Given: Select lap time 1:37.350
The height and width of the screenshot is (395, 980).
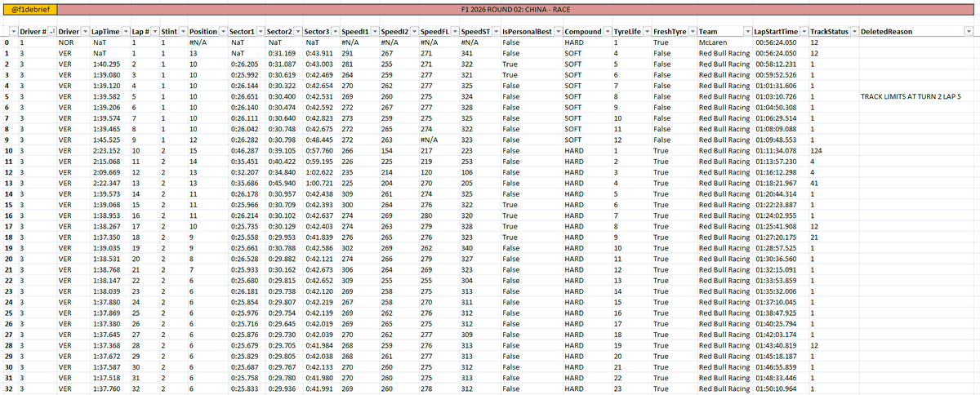Looking at the screenshot, I should point(106,239).
